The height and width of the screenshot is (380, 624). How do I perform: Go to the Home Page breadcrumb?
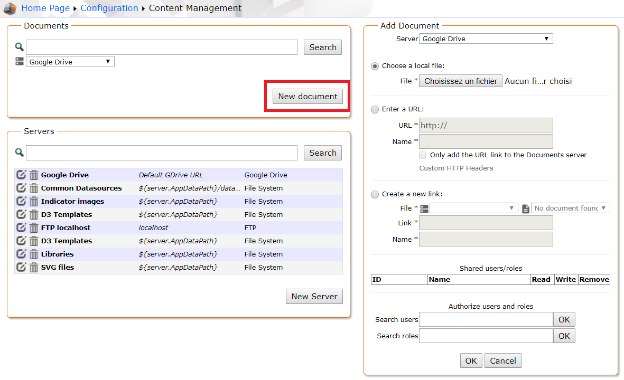coord(45,8)
